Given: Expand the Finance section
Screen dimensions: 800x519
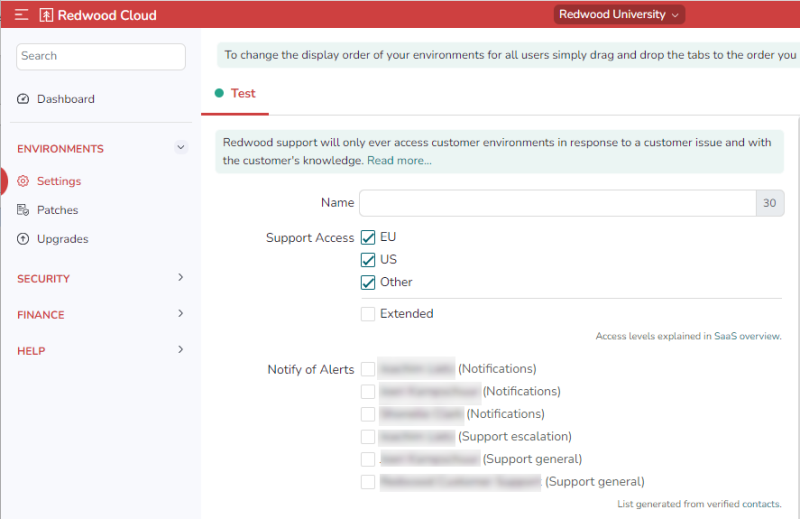Looking at the screenshot, I should click(x=181, y=314).
